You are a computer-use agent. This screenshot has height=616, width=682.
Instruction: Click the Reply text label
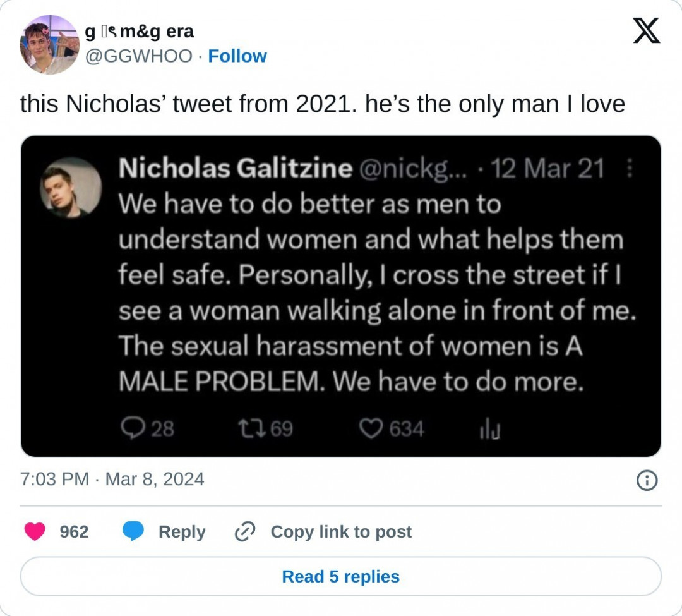click(182, 532)
